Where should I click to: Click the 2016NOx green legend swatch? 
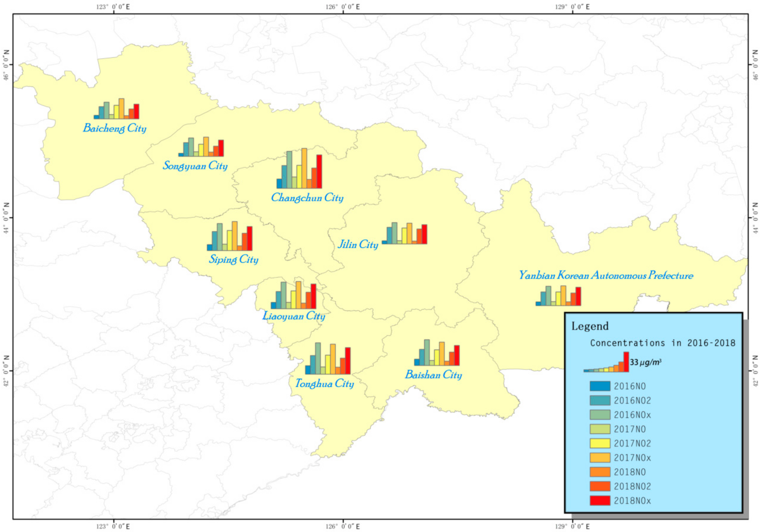pyautogui.click(x=600, y=414)
